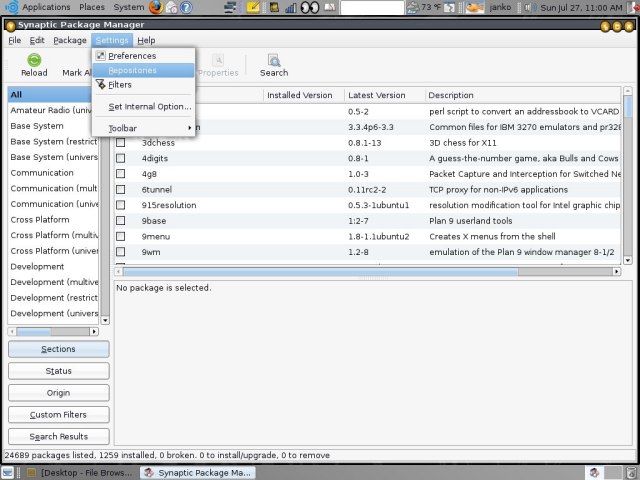Image resolution: width=640 pixels, height=480 pixels.
Task: Open the File menu
Action: 14,40
